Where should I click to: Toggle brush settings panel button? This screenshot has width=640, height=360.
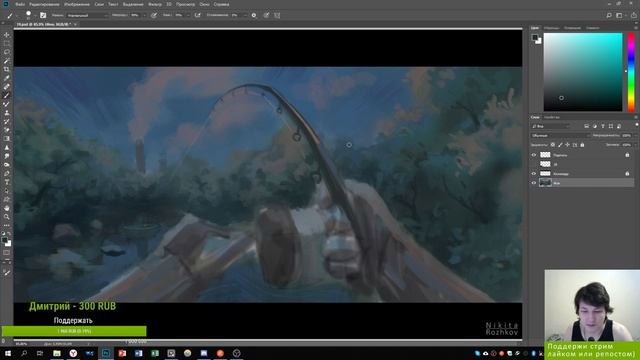pyautogui.click(x=43, y=15)
